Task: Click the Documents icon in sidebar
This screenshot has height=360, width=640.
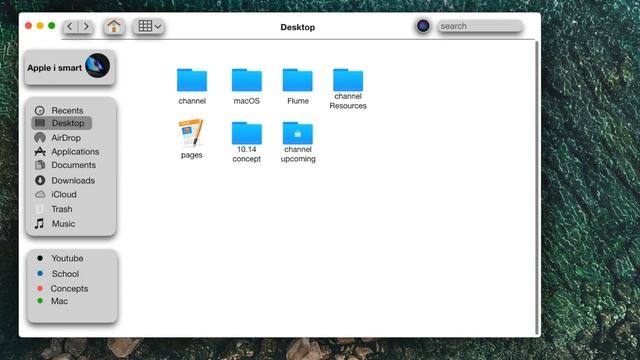Action: pyautogui.click(x=40, y=165)
